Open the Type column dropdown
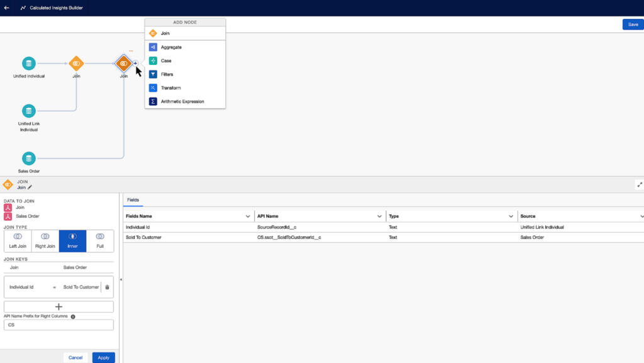Viewport: 644px width, 363px height. tap(511, 216)
